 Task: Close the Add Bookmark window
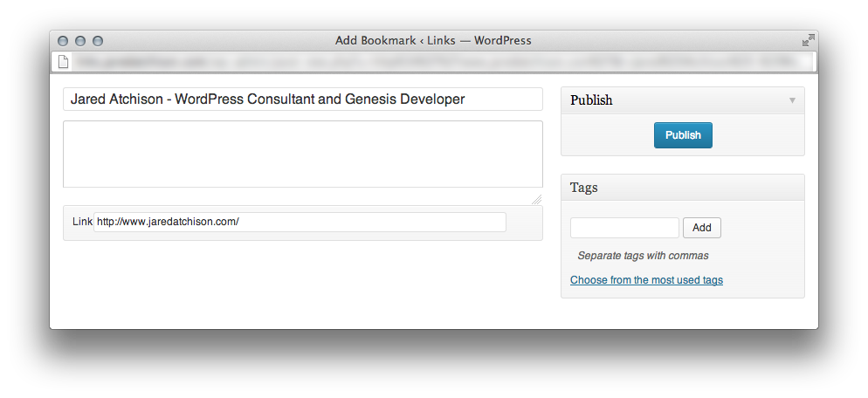click(63, 41)
